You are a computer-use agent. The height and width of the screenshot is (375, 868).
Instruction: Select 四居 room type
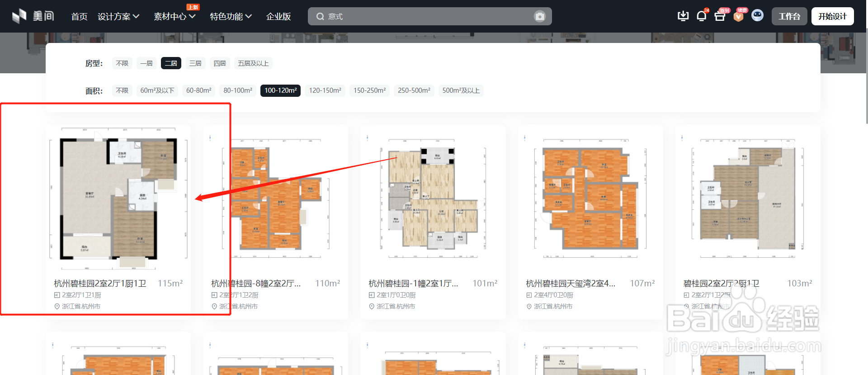pos(220,63)
